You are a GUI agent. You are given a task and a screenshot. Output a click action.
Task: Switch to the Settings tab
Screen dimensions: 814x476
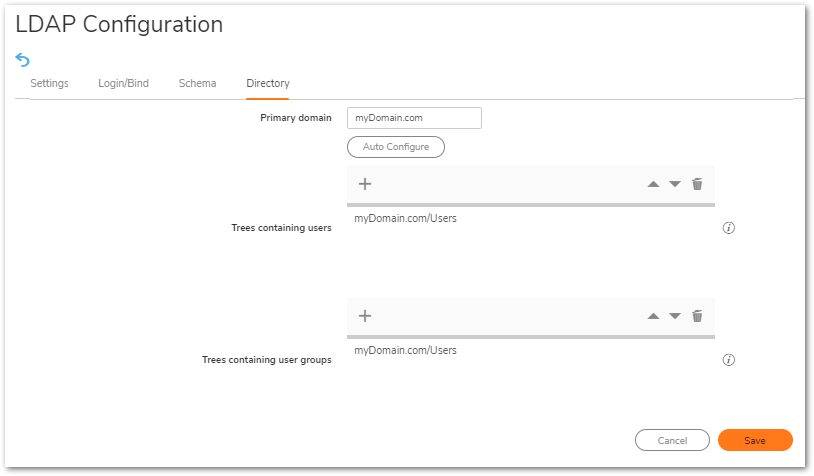(x=49, y=84)
